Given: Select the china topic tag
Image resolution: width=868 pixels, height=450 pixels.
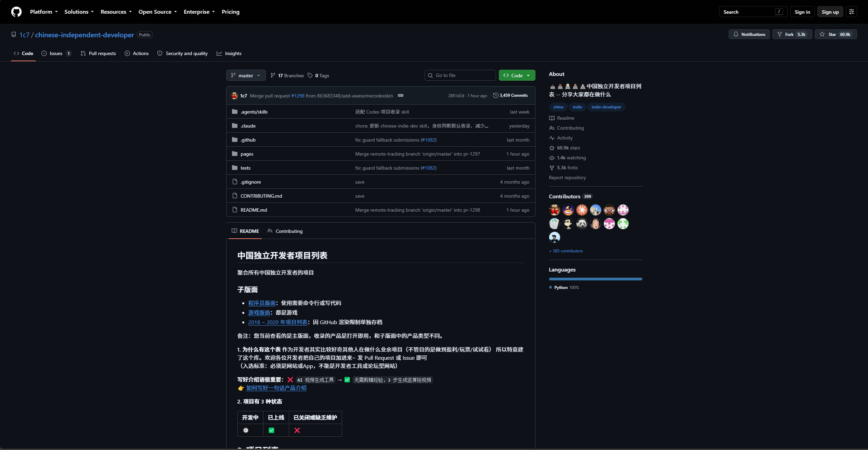Looking at the screenshot, I should pos(558,107).
